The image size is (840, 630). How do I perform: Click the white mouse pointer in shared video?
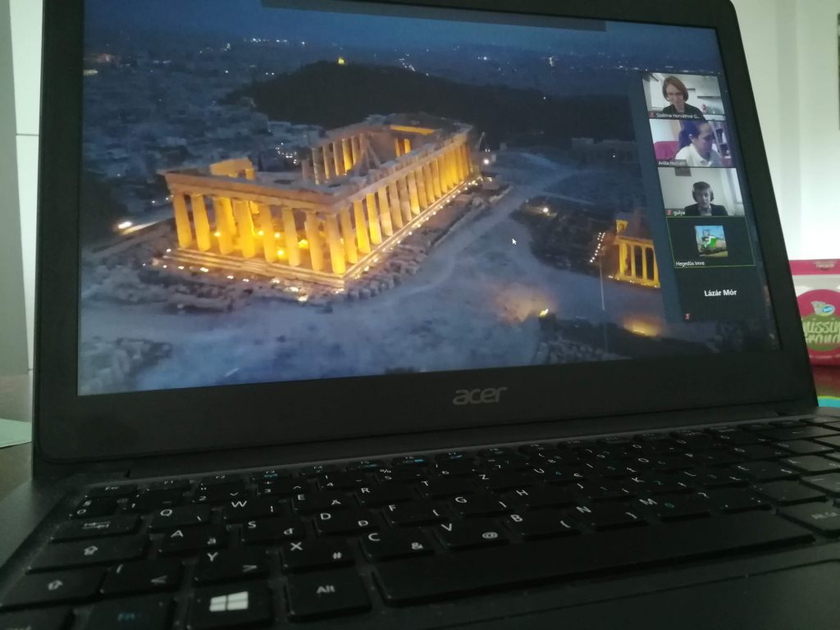pos(514,241)
